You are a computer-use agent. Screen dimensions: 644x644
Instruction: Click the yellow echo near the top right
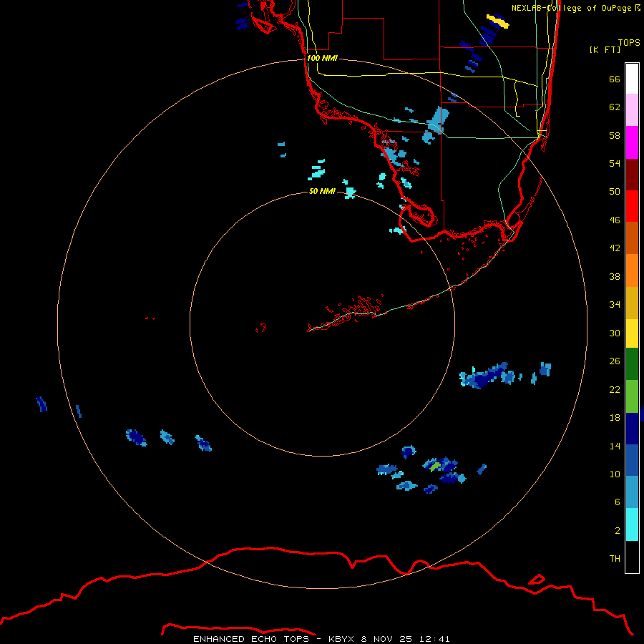(x=498, y=21)
